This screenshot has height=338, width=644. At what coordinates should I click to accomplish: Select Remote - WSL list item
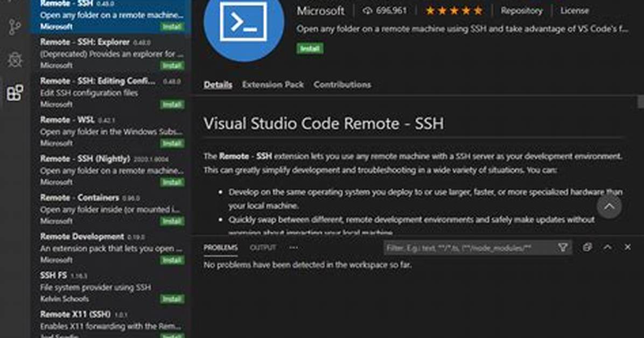(x=111, y=131)
